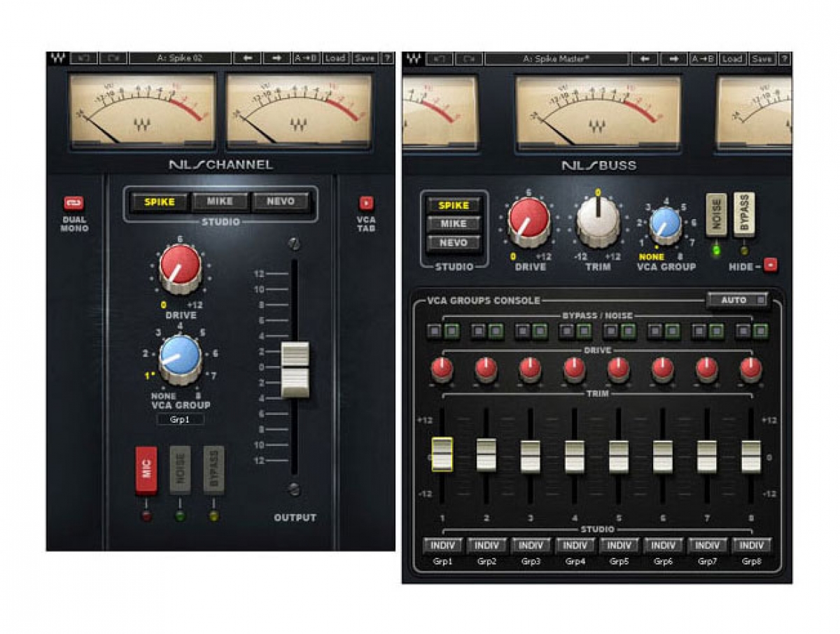Go to next preset in NLS Buss
Screen dimensions: 840x634
673,59
